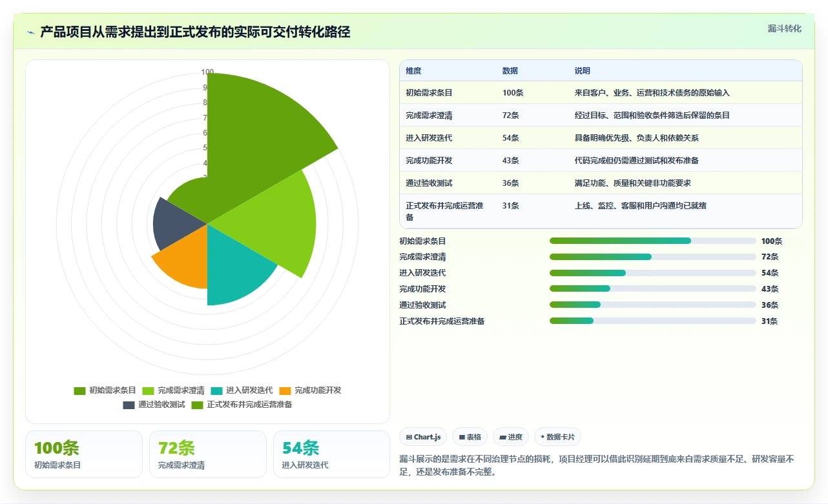This screenshot has width=828, height=504.
Task: Click the 正式发布并完成运营准备 progress bar
Action: point(652,321)
